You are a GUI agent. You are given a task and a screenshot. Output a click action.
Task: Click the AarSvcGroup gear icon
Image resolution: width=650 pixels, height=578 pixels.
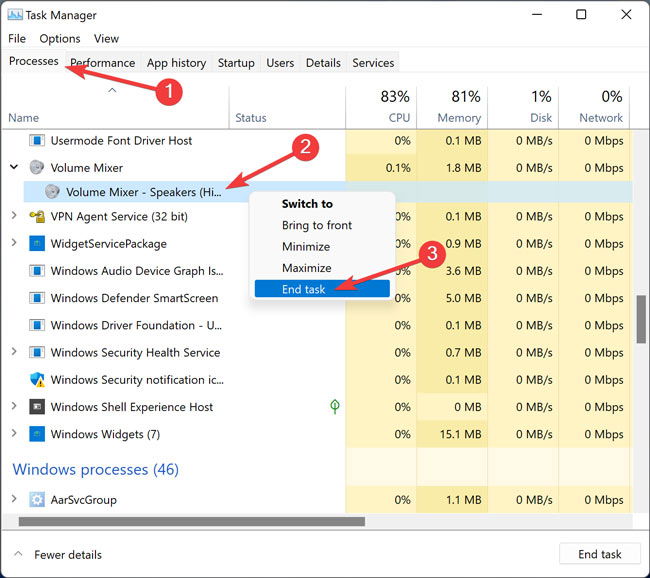[37, 500]
